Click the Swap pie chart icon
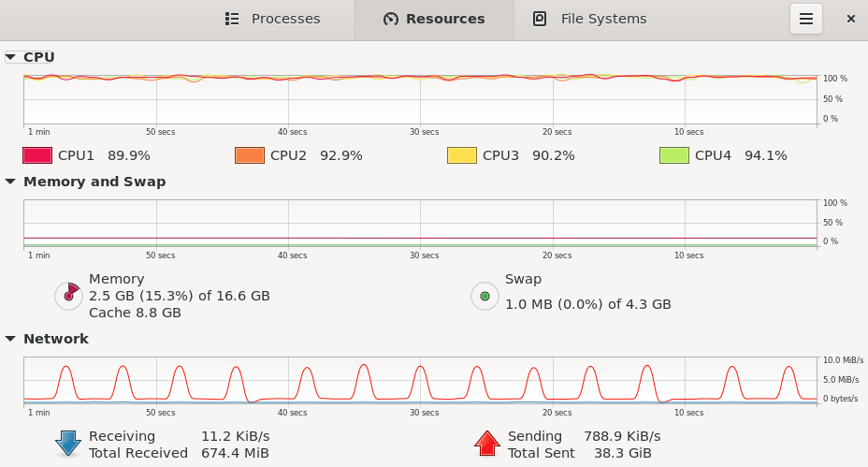The image size is (868, 467). coord(485,296)
